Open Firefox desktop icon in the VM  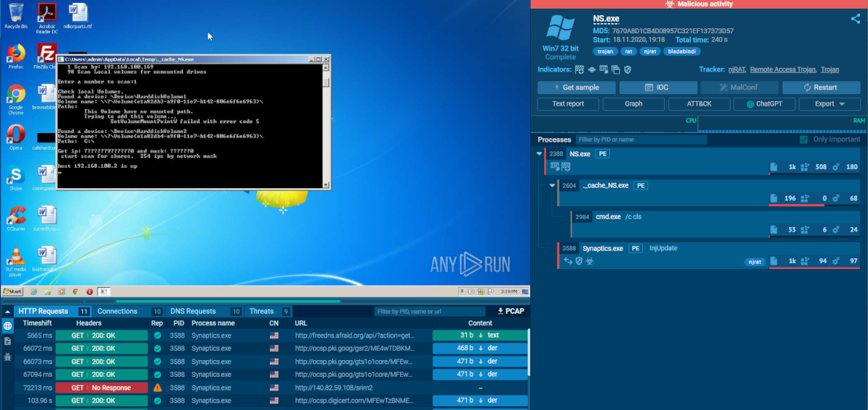15,56
